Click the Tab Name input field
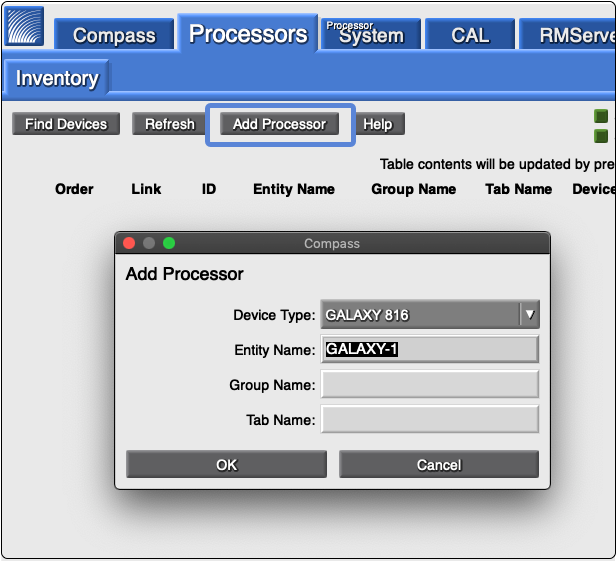Image resolution: width=616 pixels, height=561 pixels. 430,419
